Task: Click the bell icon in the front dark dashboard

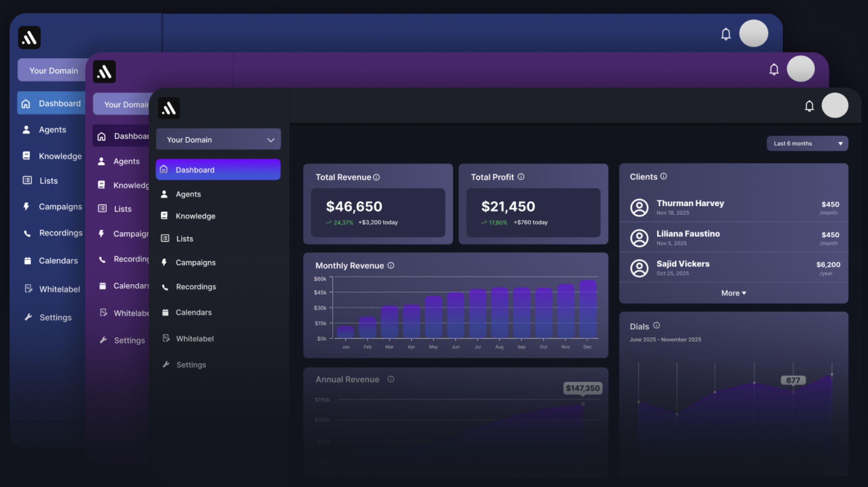Action: (x=809, y=106)
